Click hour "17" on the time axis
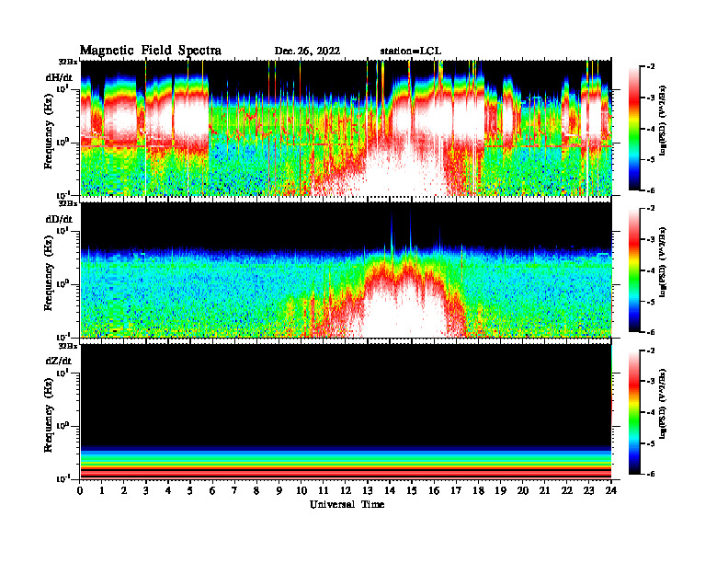 (456, 490)
